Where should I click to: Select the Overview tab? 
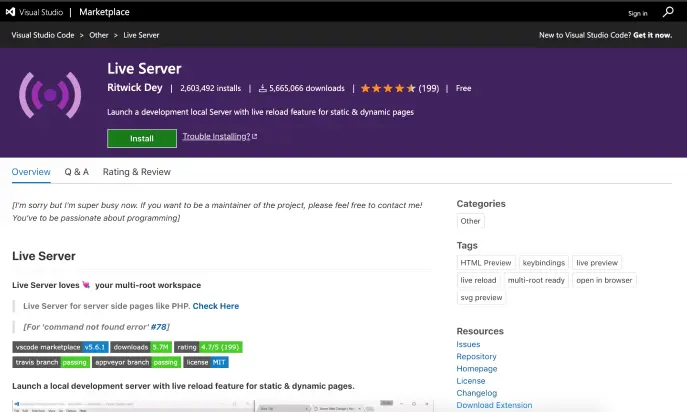click(31, 172)
